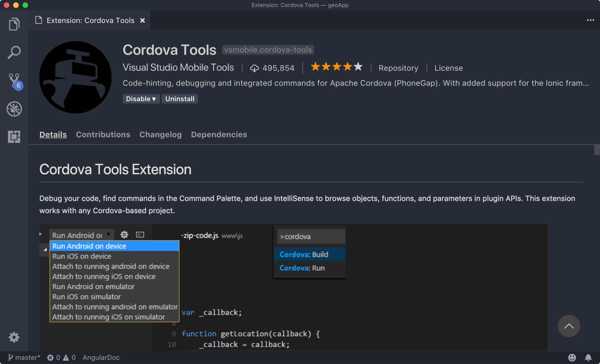Open the License link

coord(448,68)
